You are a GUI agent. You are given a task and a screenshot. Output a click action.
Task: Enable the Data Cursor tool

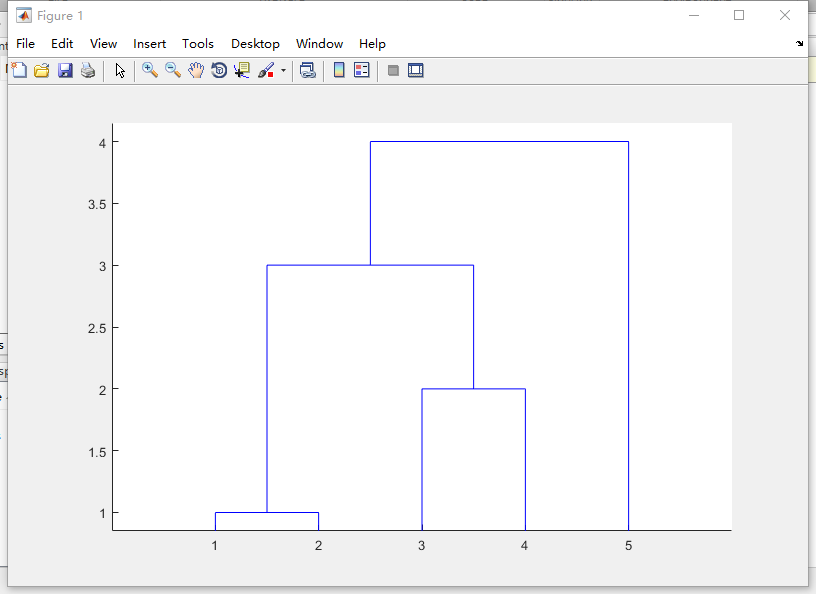coord(242,70)
